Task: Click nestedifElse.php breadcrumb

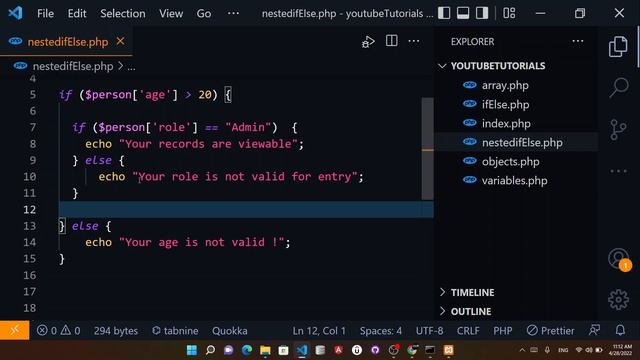Action: (73, 66)
